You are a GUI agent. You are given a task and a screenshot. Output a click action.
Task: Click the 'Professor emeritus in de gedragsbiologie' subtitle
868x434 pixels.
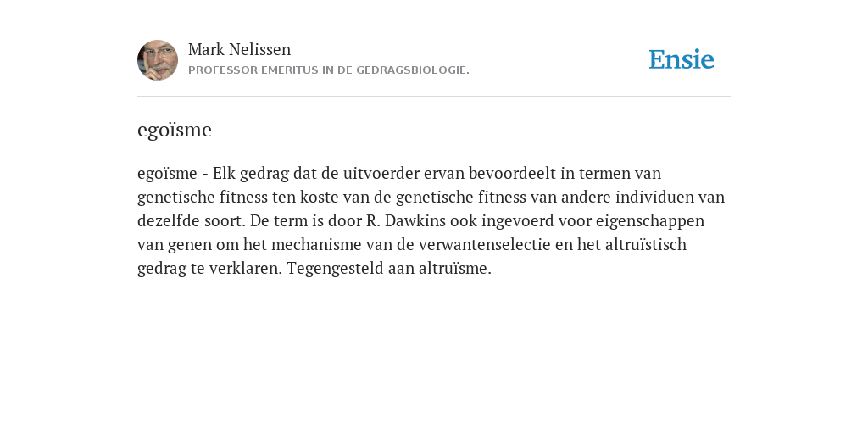329,70
